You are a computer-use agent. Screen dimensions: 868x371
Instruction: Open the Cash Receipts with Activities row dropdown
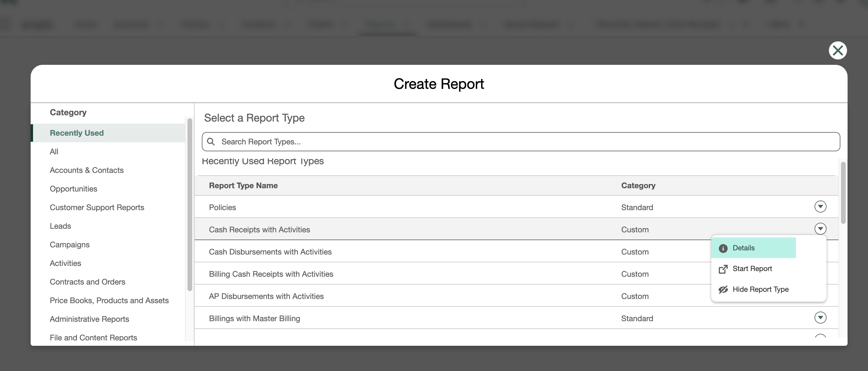[820, 229]
